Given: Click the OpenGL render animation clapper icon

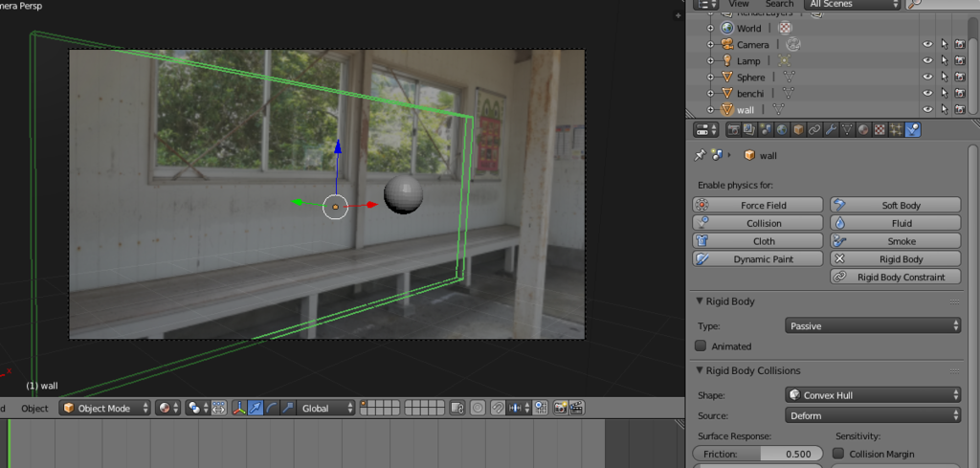Looking at the screenshot, I should pyautogui.click(x=577, y=408).
